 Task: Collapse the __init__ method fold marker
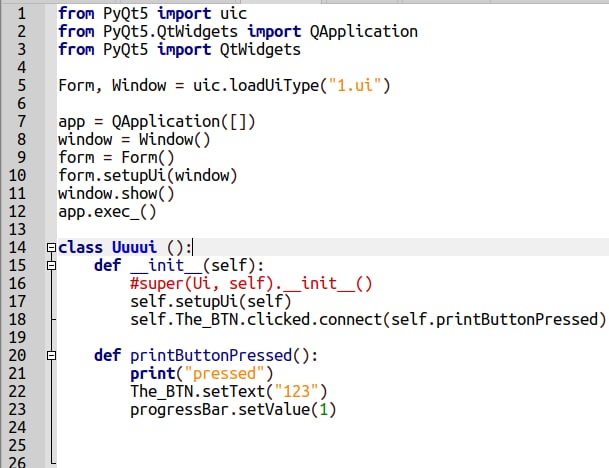[x=51, y=266]
